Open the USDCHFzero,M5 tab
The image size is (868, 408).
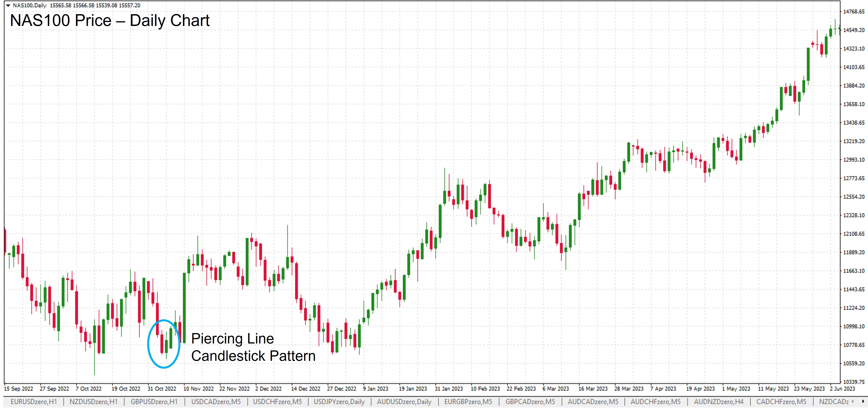pos(277,402)
